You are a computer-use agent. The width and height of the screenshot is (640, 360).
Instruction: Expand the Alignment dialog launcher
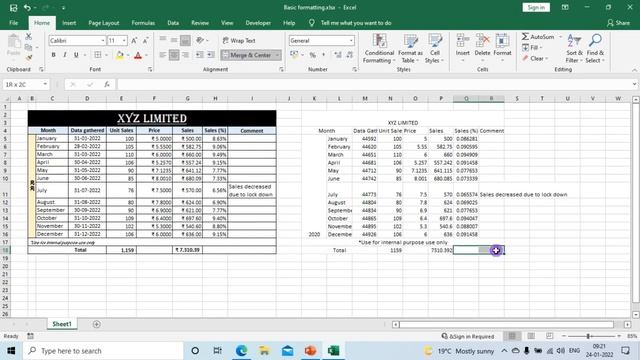coord(281,69)
